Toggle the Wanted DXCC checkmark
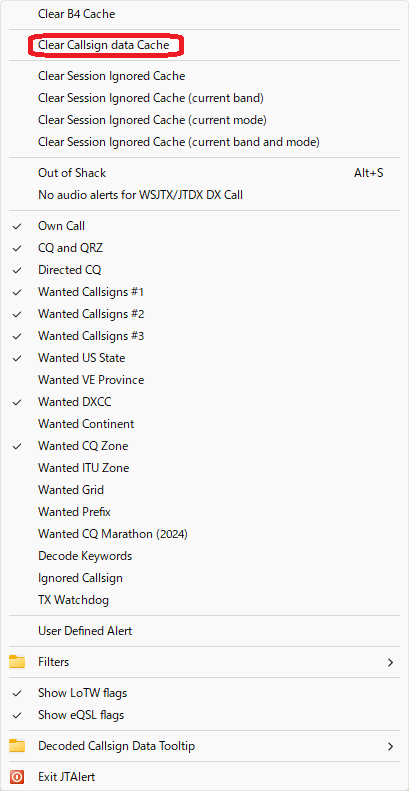Image resolution: width=409 pixels, height=791 pixels. click(204, 402)
